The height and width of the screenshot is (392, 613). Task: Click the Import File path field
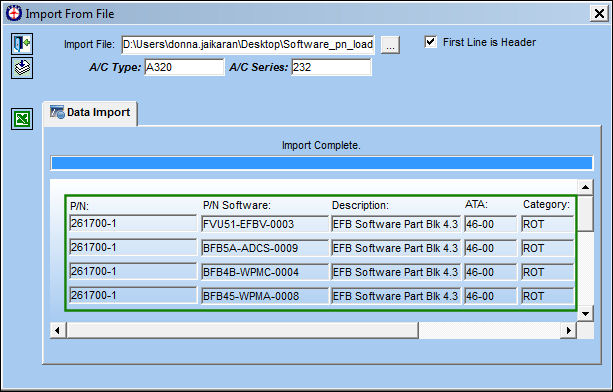coord(248,45)
